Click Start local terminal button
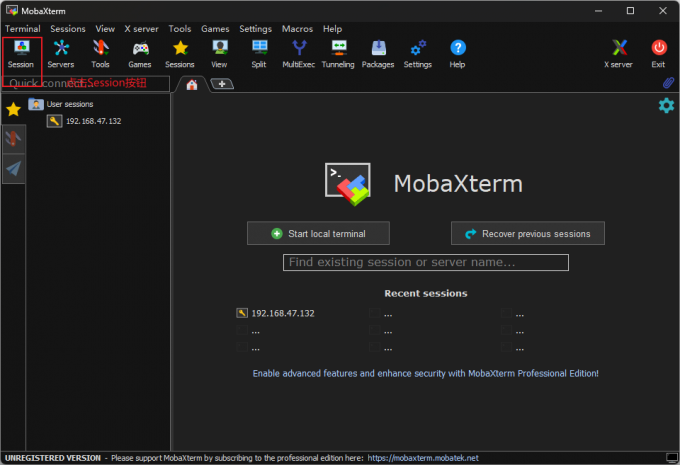 (318, 233)
